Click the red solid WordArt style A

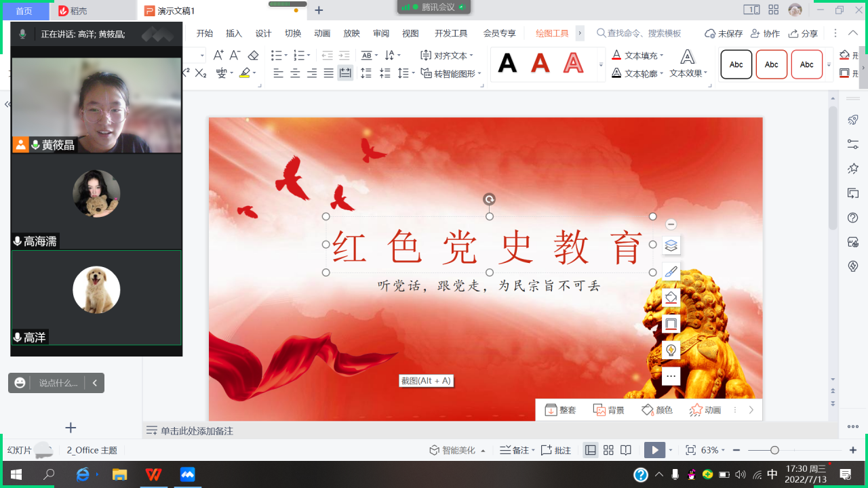click(x=540, y=64)
